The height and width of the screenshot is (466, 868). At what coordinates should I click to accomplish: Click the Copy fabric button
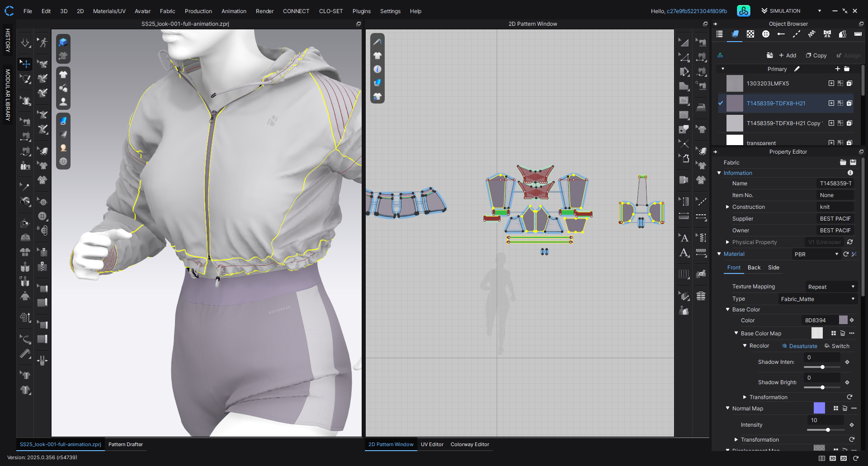[x=816, y=56]
